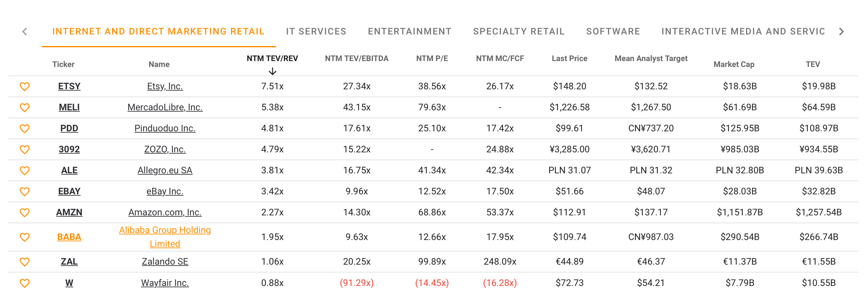The width and height of the screenshot is (868, 305).
Task: Open the ETSY ticker link
Action: coord(69,86)
